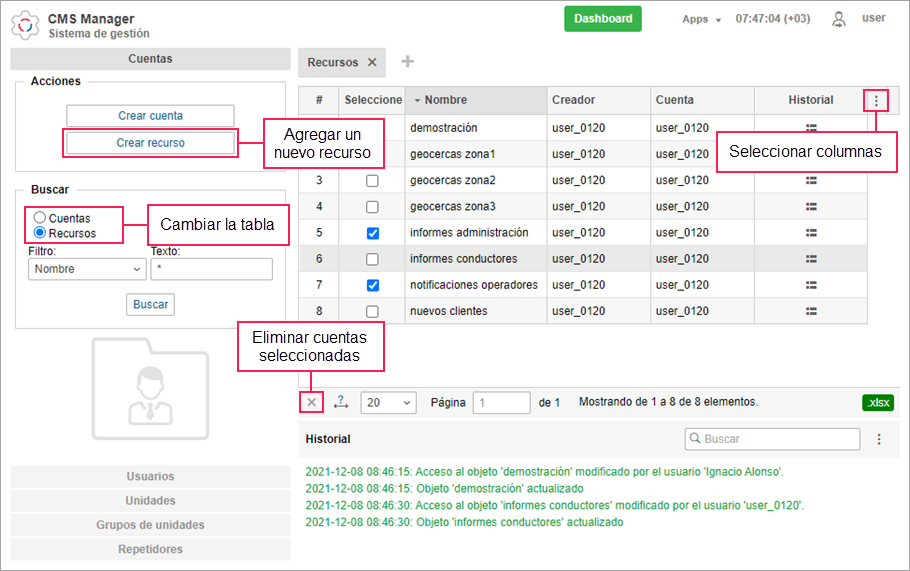The width and height of the screenshot is (910, 571).
Task: Open the Filtro Nombre dropdown
Action: pos(87,269)
